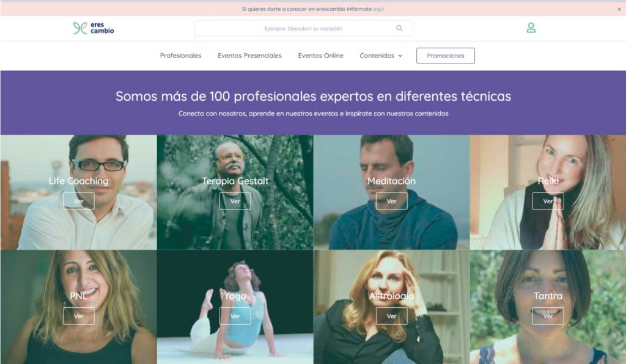Select the Meditación card title
626x364 pixels.
pyautogui.click(x=392, y=181)
